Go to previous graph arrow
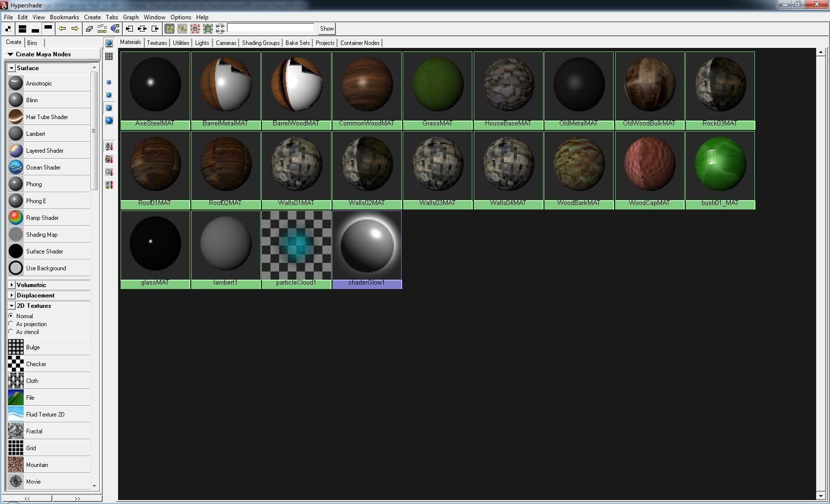This screenshot has height=504, width=830. (x=62, y=29)
